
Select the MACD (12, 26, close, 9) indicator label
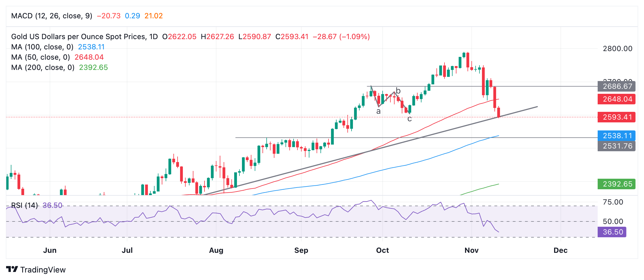[52, 16]
